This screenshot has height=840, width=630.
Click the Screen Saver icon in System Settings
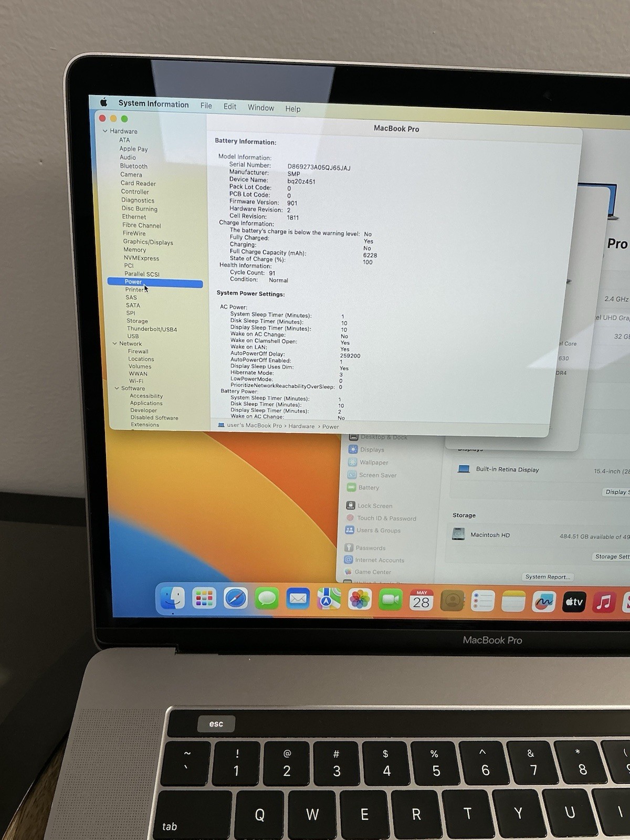point(352,475)
